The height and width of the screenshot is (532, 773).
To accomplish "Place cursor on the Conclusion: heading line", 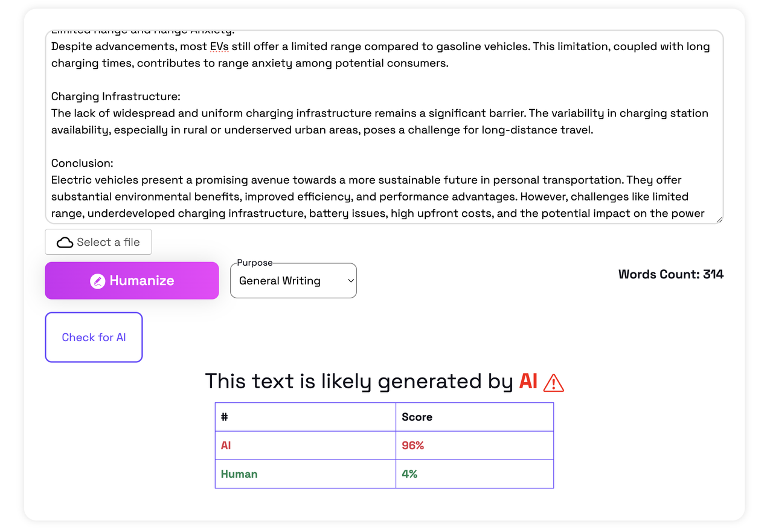I will point(82,163).
